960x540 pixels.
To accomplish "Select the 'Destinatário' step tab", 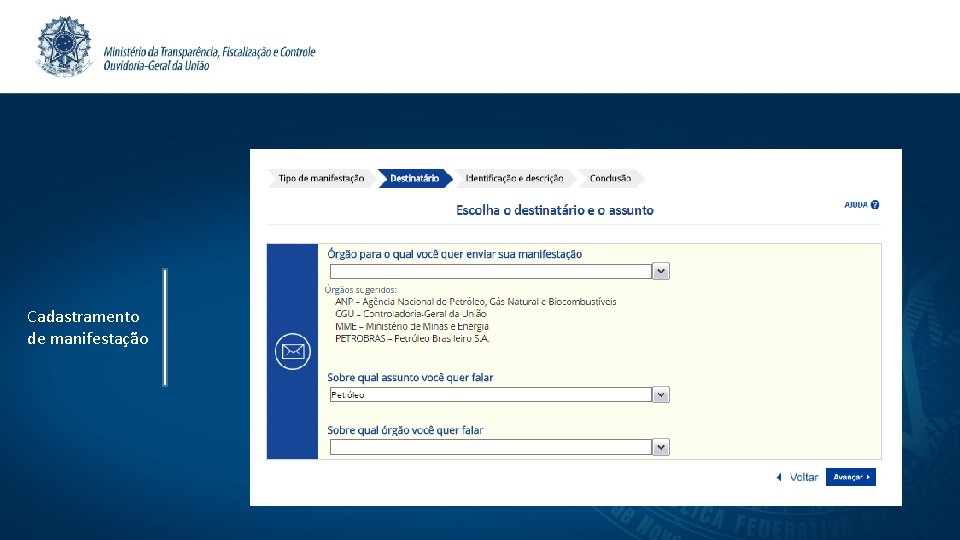I will (x=414, y=178).
